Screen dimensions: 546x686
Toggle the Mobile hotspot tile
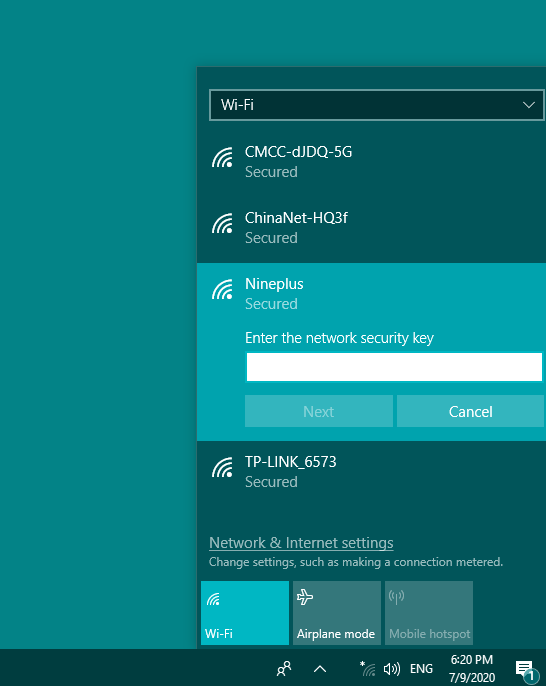pos(429,612)
